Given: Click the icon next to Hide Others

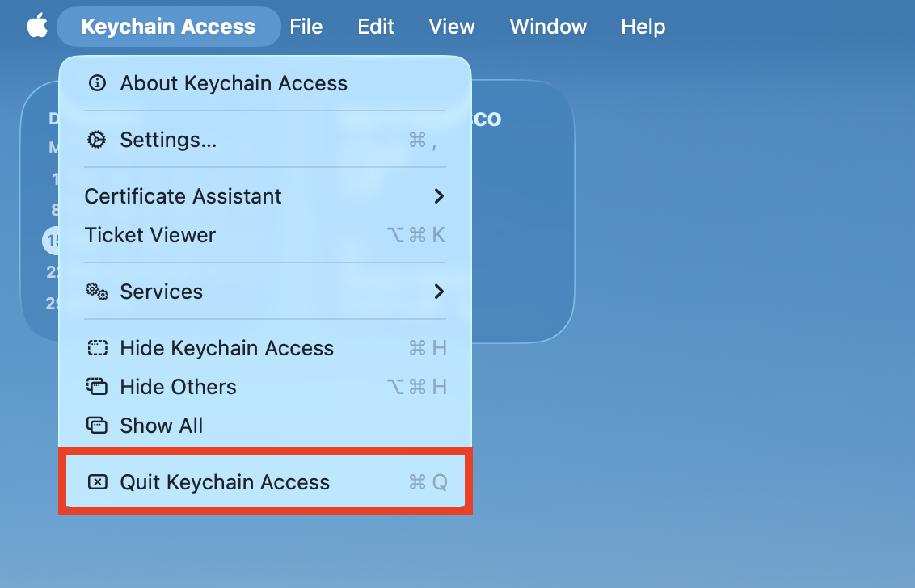Looking at the screenshot, I should [97, 387].
